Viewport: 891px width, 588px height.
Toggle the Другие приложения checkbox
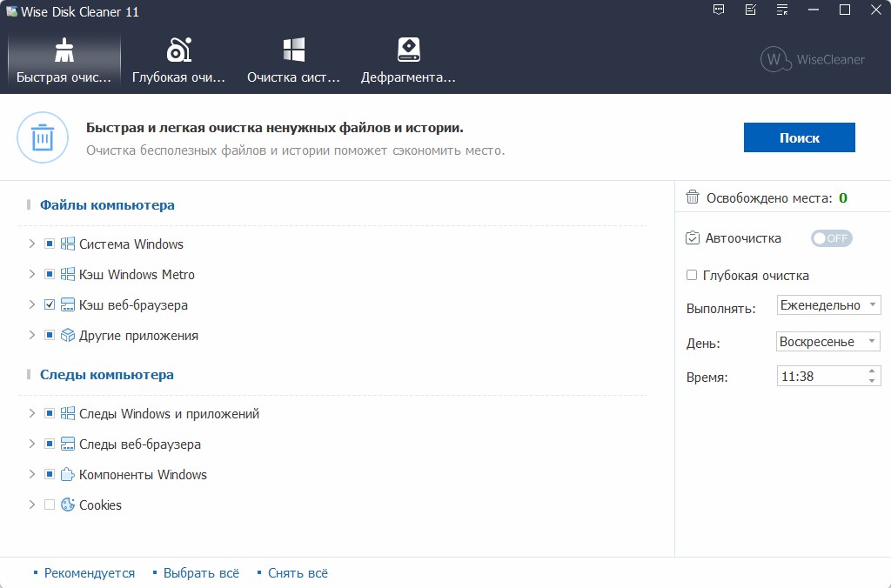[x=50, y=335]
